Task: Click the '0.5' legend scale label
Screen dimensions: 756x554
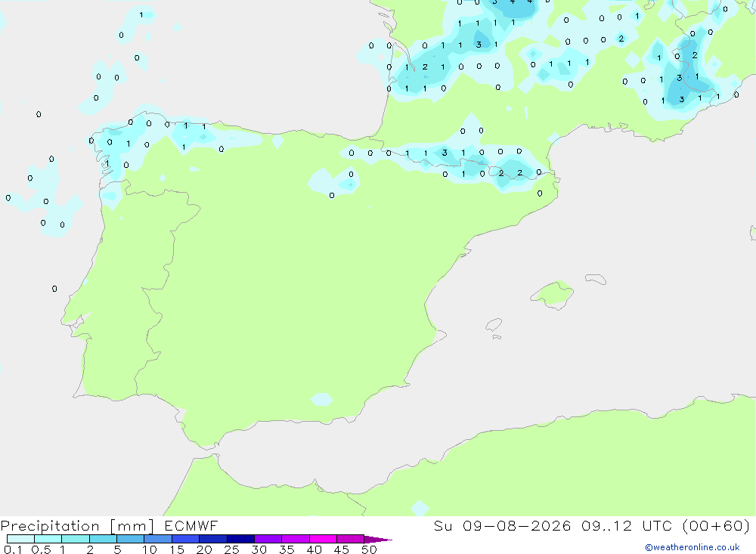Action: click(x=41, y=549)
